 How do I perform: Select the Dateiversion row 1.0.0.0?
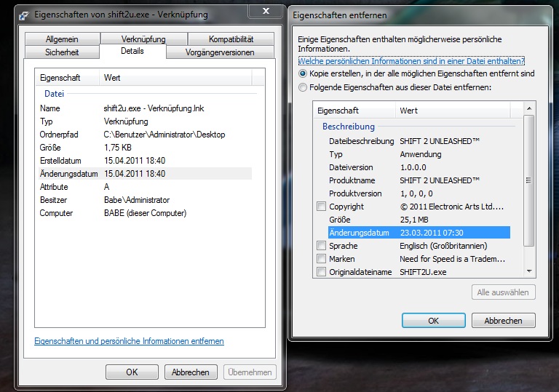pyautogui.click(x=419, y=167)
